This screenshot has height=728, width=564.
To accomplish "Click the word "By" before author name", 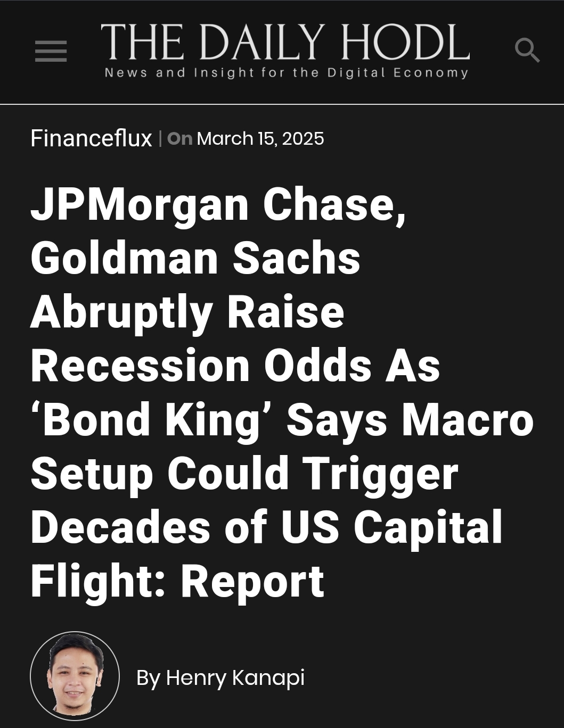I will click(148, 677).
